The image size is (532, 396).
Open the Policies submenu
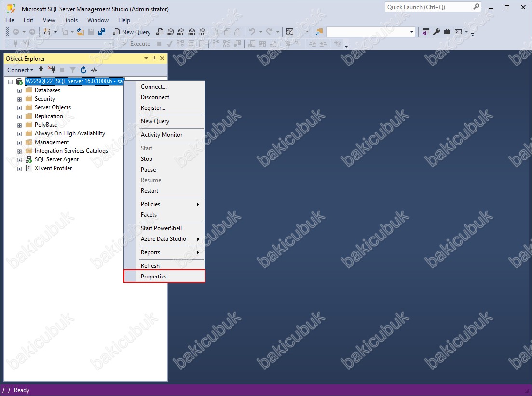point(164,204)
